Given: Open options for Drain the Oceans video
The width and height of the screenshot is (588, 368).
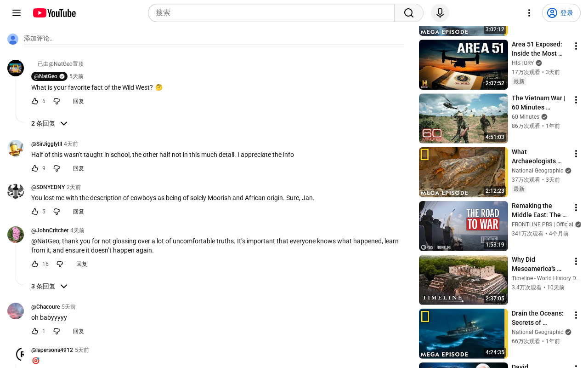Looking at the screenshot, I should 576,315.
